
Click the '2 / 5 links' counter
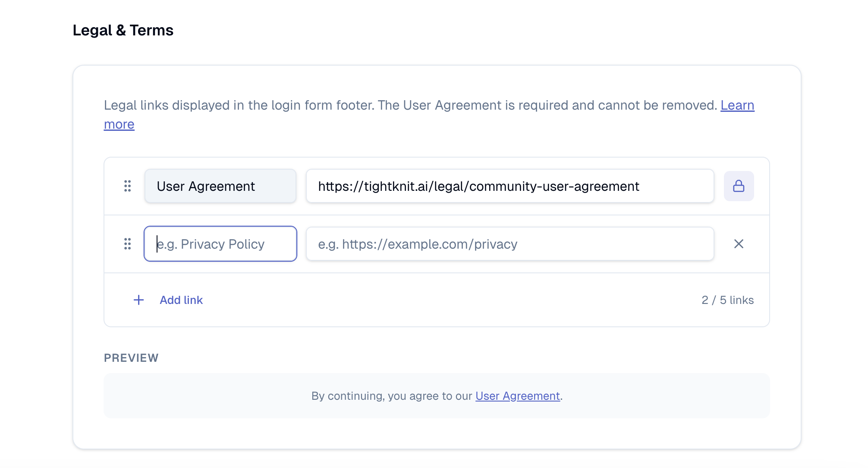727,300
